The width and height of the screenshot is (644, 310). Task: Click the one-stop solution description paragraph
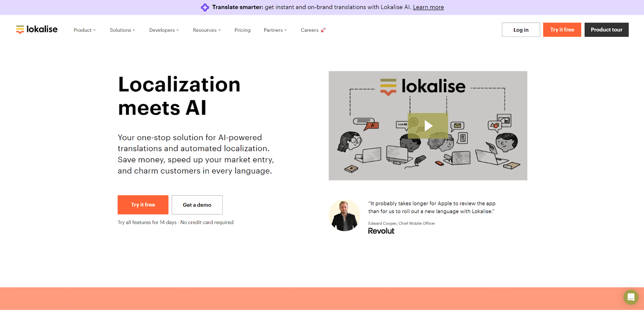pos(196,154)
